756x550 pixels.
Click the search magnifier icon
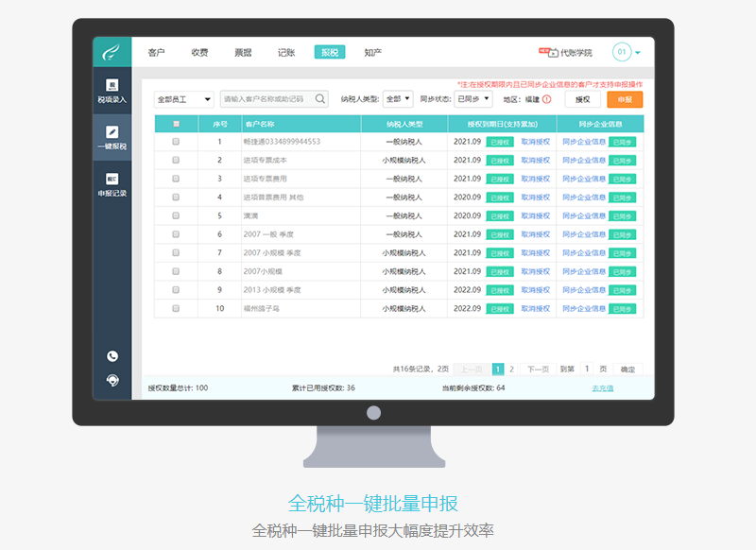[321, 99]
